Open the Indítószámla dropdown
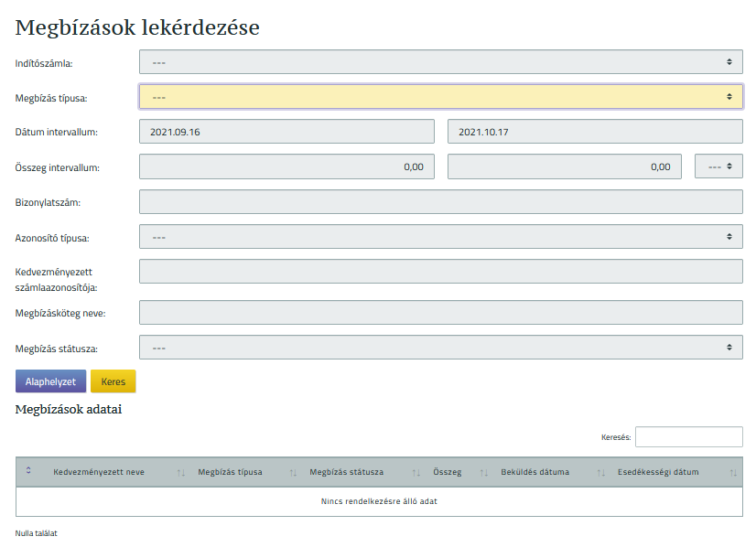This screenshot has width=756, height=558. tap(440, 61)
